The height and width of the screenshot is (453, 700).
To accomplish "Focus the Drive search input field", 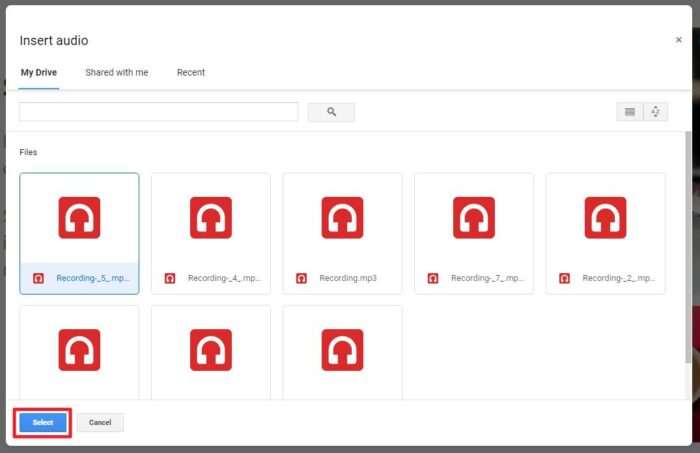I will tap(158, 112).
